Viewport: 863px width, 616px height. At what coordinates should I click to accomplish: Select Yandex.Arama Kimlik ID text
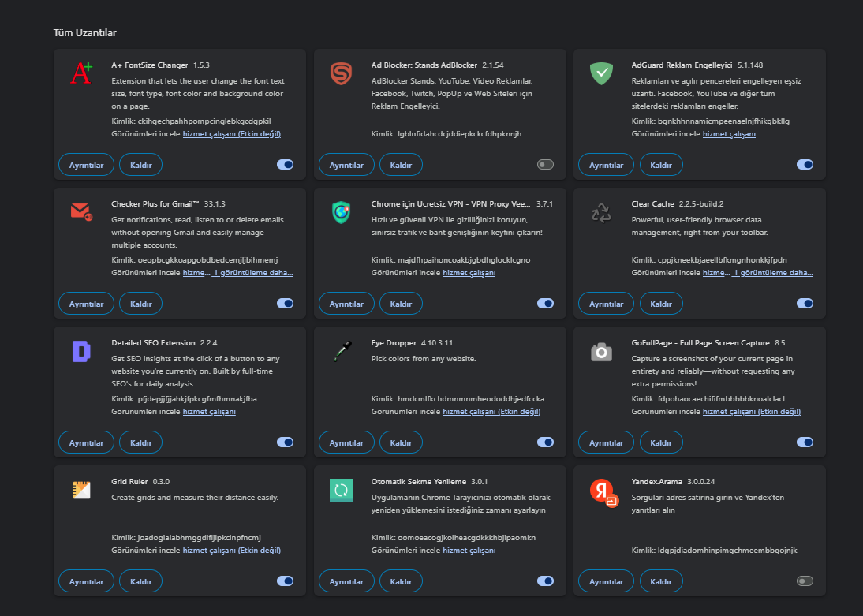pyautogui.click(x=714, y=550)
